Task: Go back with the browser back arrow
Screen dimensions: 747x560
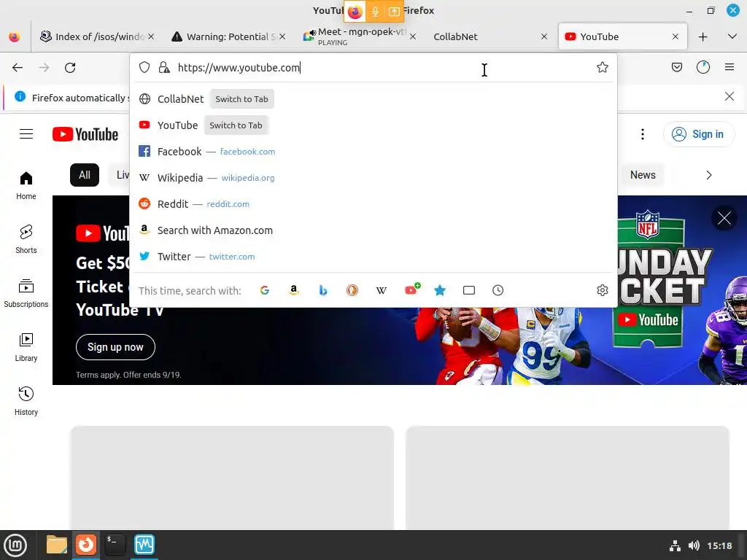Action: [x=18, y=68]
